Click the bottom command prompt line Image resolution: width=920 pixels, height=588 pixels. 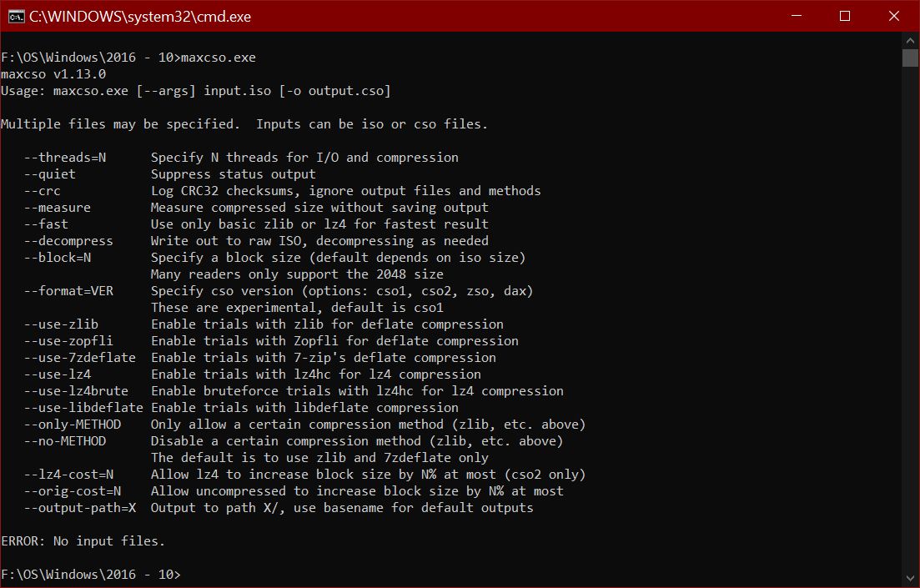click(x=91, y=575)
